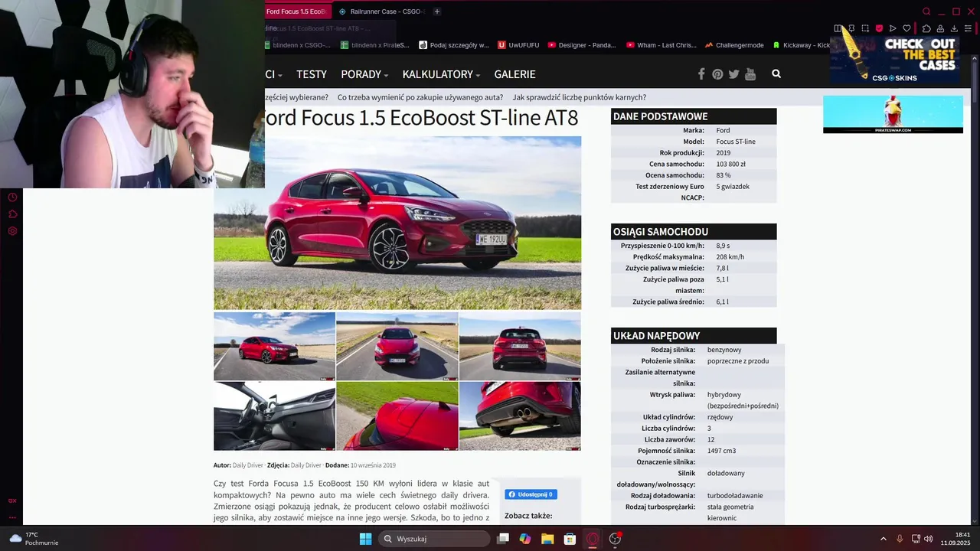Viewport: 980px width, 551px height.
Task: Open the UwUFUFU bookmark
Action: pos(518,45)
